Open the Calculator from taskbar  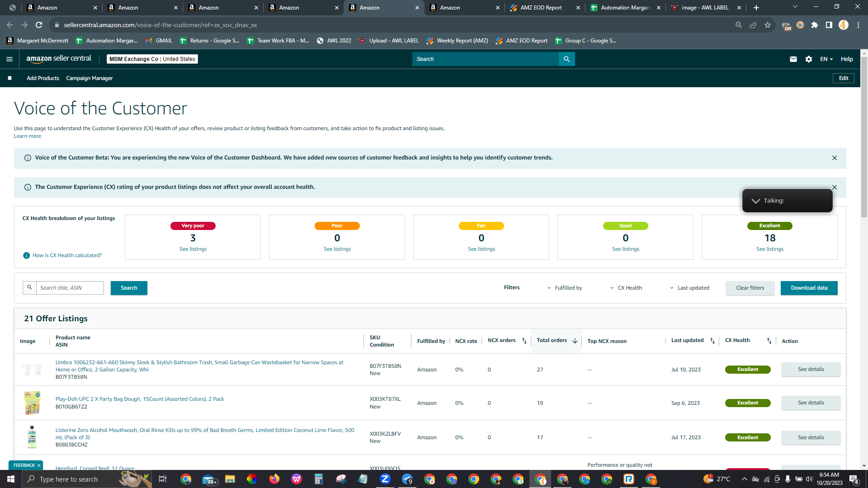(x=319, y=479)
